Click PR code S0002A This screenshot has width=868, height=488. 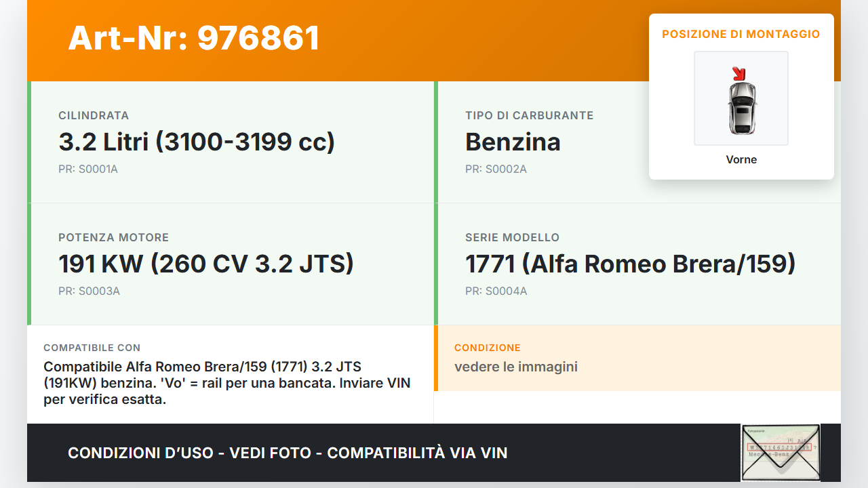[x=496, y=169]
